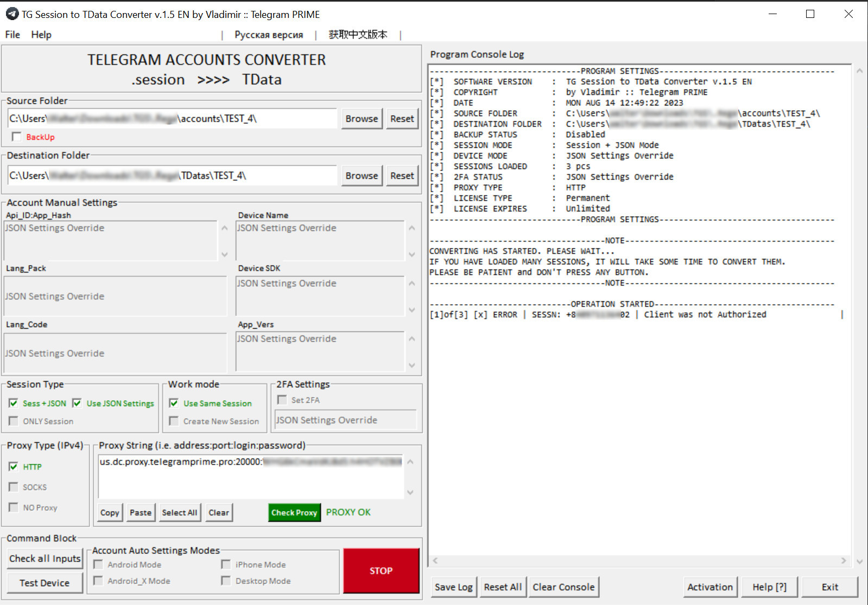
Task: Reset the Destination Folder path
Action: click(x=402, y=175)
